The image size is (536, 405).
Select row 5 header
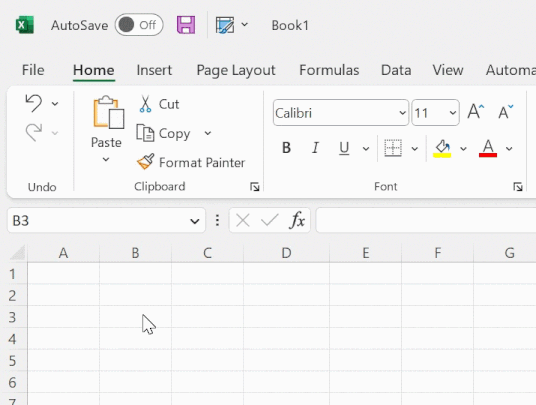tap(13, 360)
